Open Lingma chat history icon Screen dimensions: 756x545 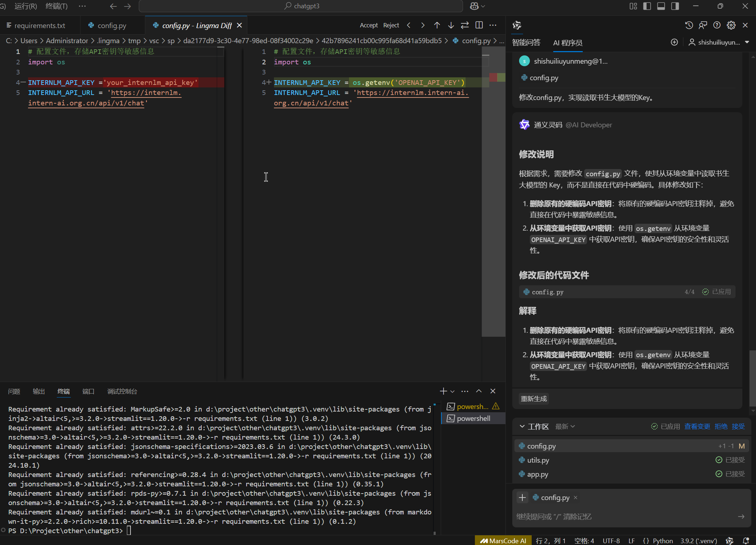(689, 25)
